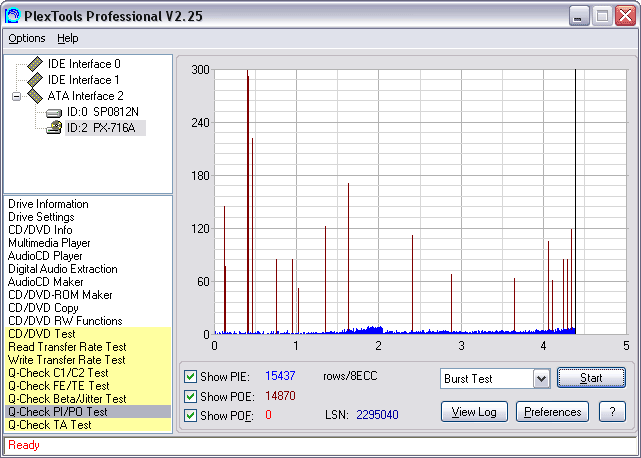The width and height of the screenshot is (641, 458).
Task: Select Read Transfer Rate Test
Action: click(x=88, y=347)
